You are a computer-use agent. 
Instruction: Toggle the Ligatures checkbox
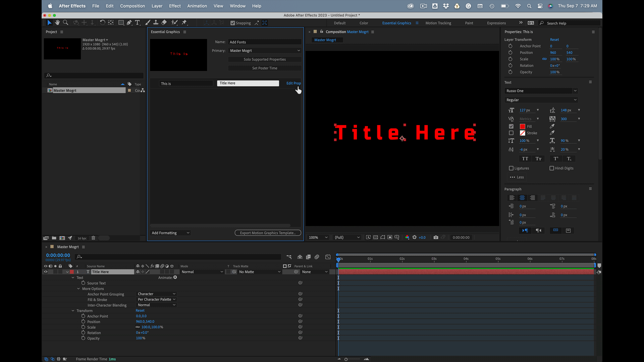511,168
